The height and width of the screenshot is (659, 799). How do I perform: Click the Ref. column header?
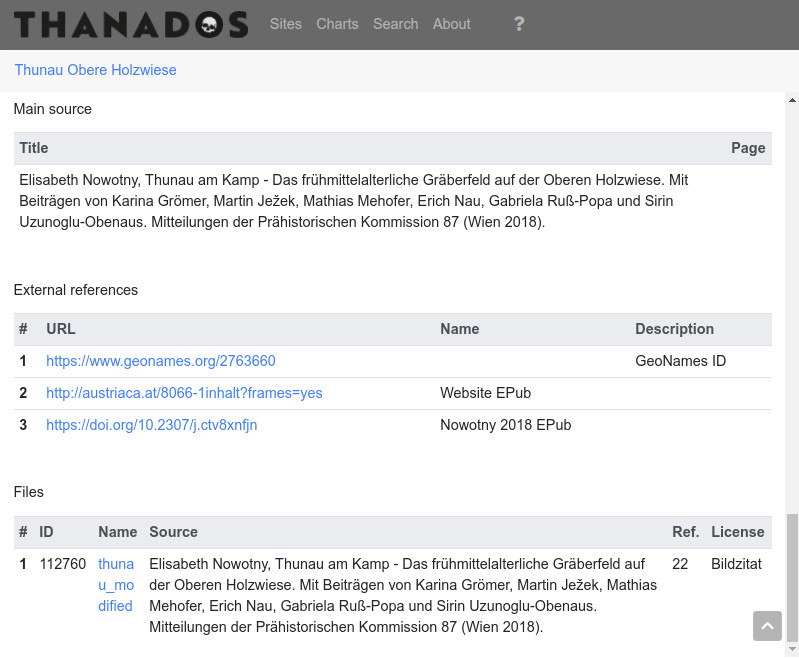click(x=685, y=532)
